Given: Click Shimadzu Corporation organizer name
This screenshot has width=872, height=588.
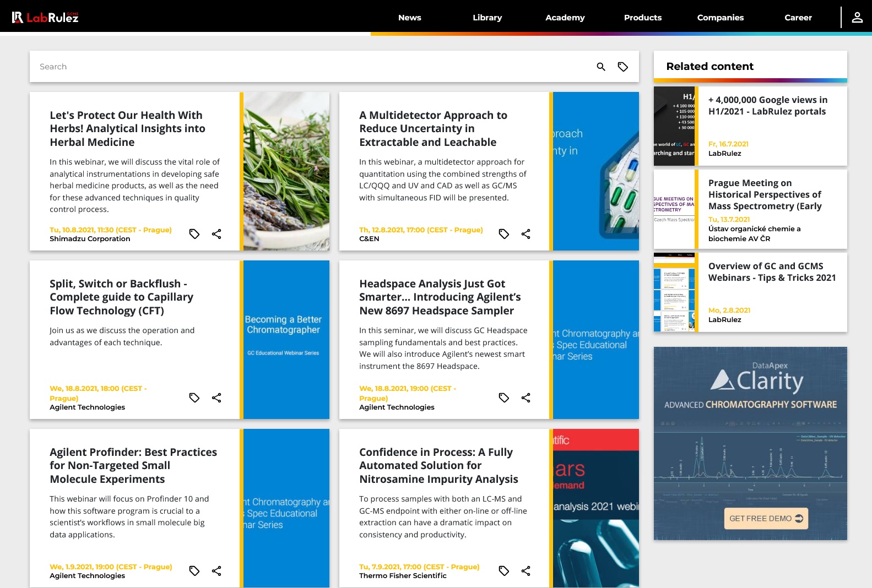Looking at the screenshot, I should 90,239.
